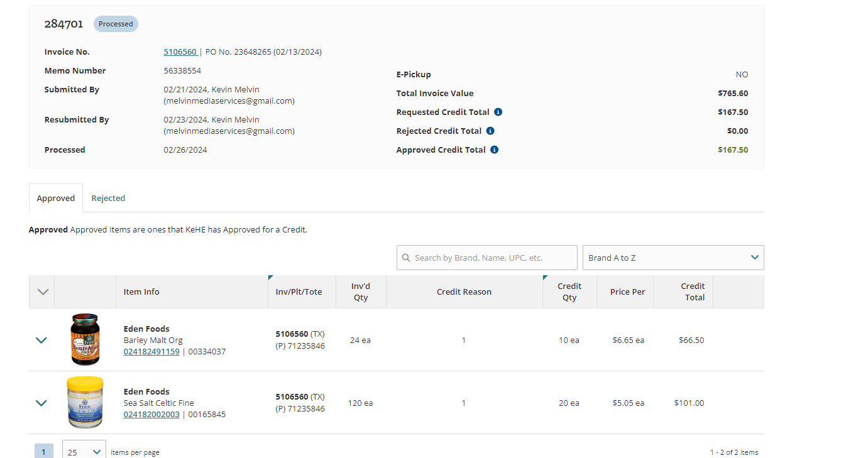Image resolution: width=868 pixels, height=458 pixels.
Task: Click the 1 - 2 of 2 items text
Action: click(x=734, y=452)
